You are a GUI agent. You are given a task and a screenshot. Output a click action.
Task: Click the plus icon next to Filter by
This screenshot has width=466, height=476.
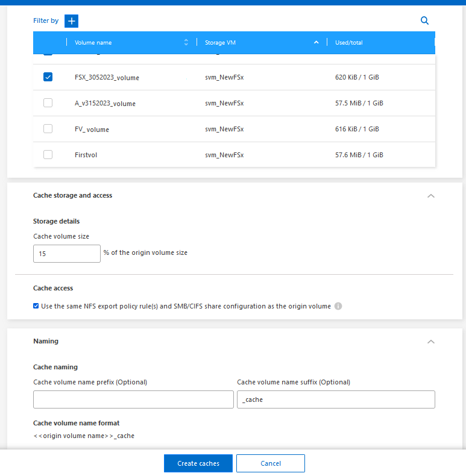[72, 21]
